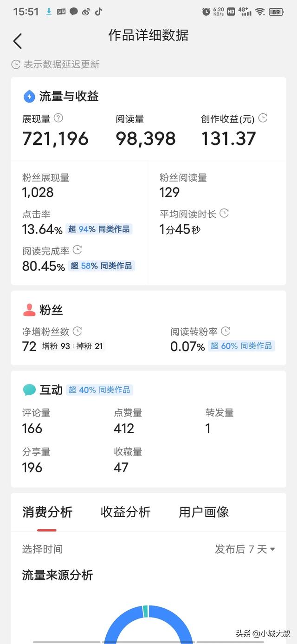Tap the 超 94% 同类作品 badge

99,229
